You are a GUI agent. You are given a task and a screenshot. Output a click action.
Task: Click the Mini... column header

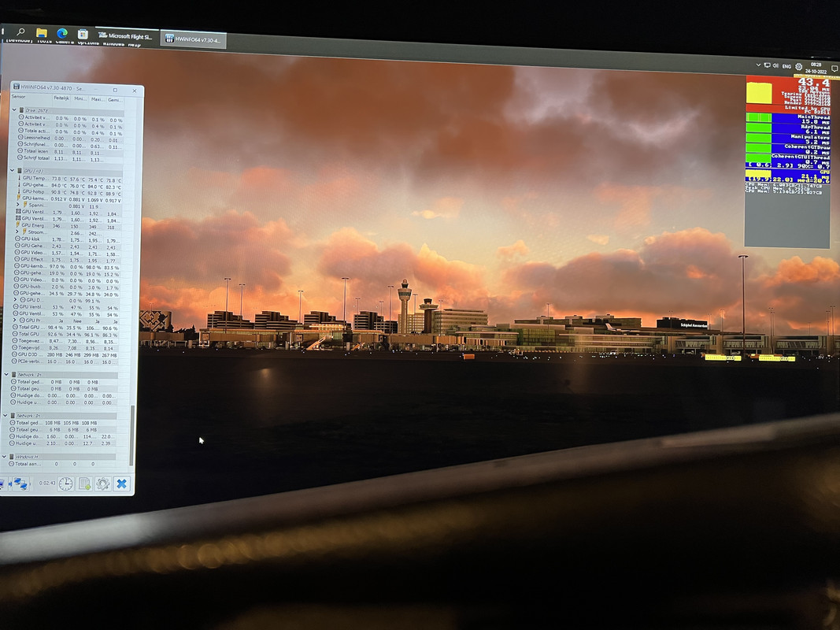click(x=80, y=98)
